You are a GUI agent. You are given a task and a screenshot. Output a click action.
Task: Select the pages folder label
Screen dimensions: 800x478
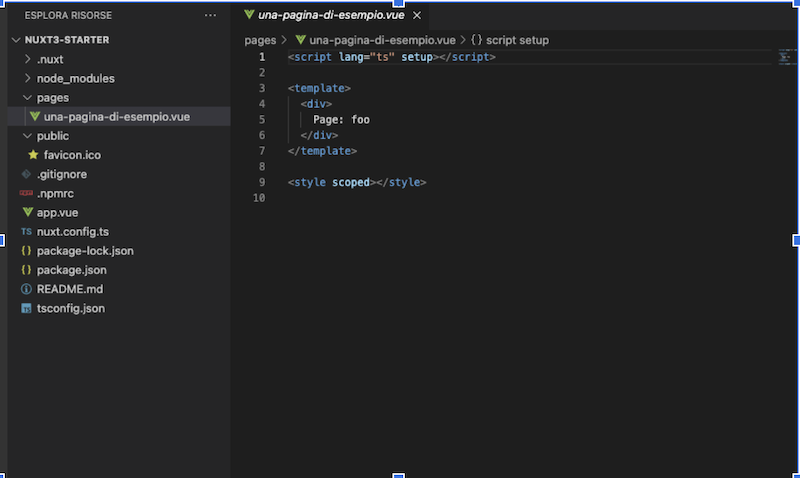(53, 97)
